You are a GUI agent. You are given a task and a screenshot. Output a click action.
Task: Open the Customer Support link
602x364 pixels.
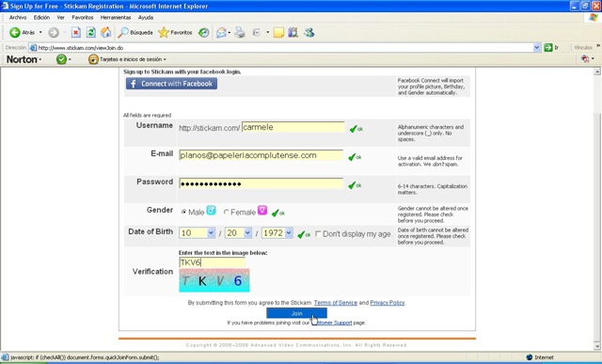tap(331, 323)
